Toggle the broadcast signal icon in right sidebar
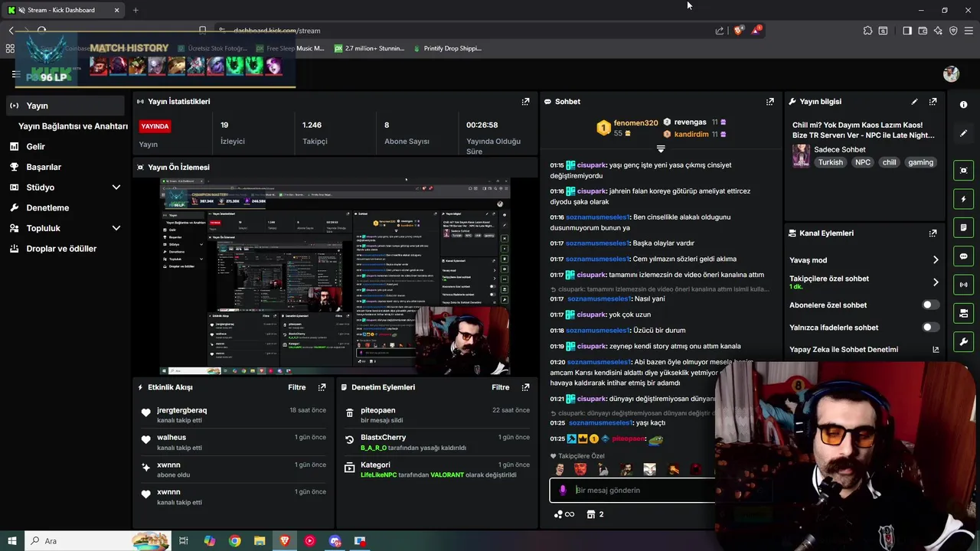The height and width of the screenshot is (551, 980). coord(963,285)
